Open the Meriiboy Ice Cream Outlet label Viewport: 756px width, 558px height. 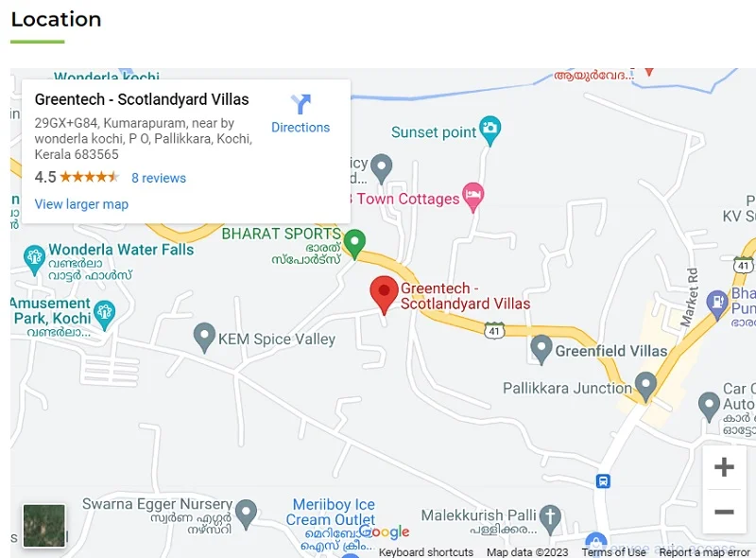point(332,513)
